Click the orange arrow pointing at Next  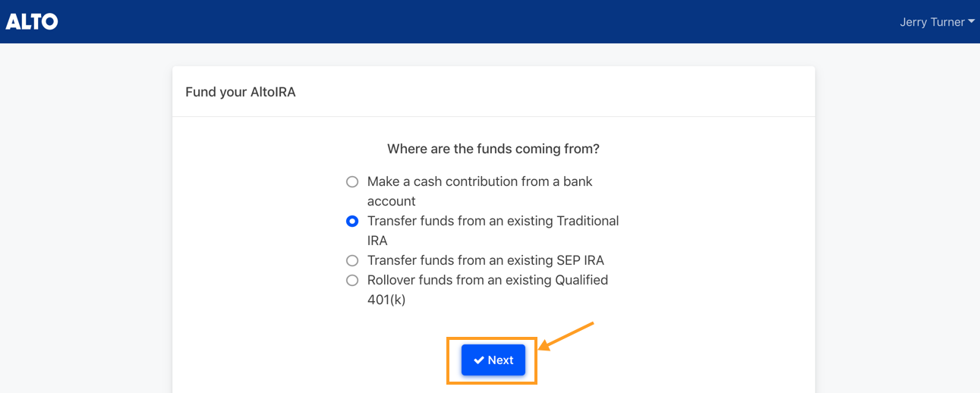coord(566,336)
